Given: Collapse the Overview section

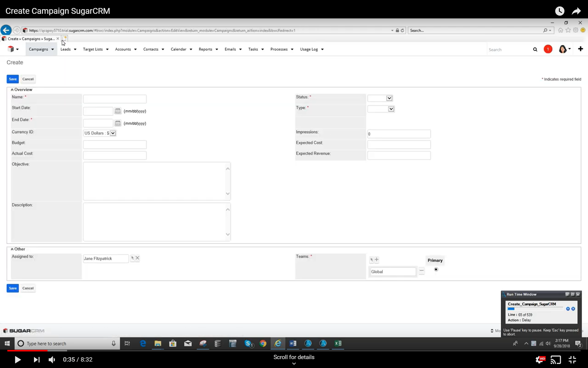Looking at the screenshot, I should pyautogui.click(x=12, y=90).
